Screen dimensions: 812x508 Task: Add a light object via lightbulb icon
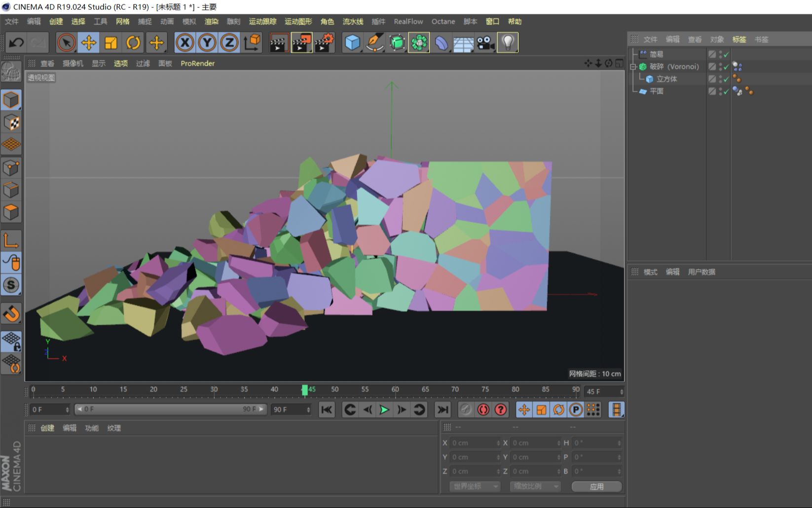[x=508, y=43]
